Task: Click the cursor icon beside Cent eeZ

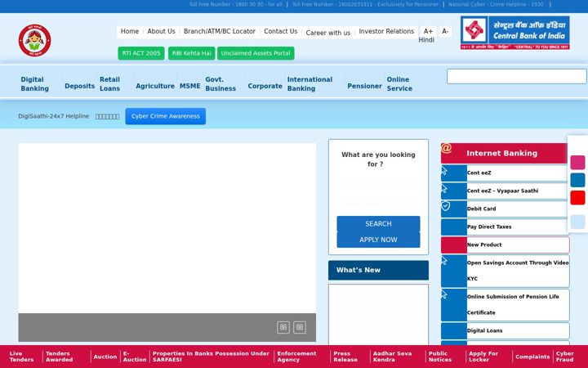Action: [444, 171]
